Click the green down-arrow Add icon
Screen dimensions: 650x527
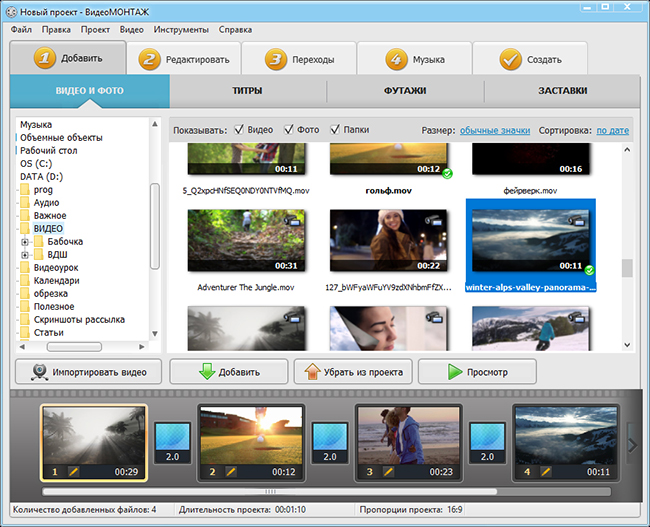tap(209, 372)
